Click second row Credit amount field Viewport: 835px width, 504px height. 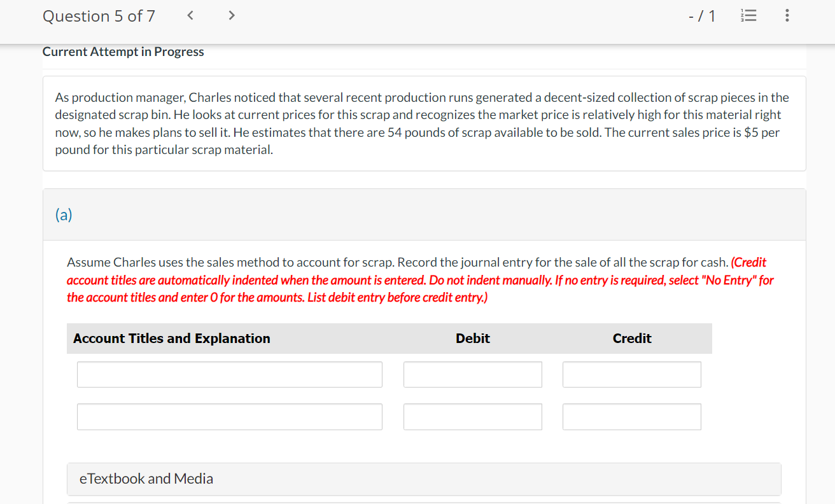(x=632, y=417)
